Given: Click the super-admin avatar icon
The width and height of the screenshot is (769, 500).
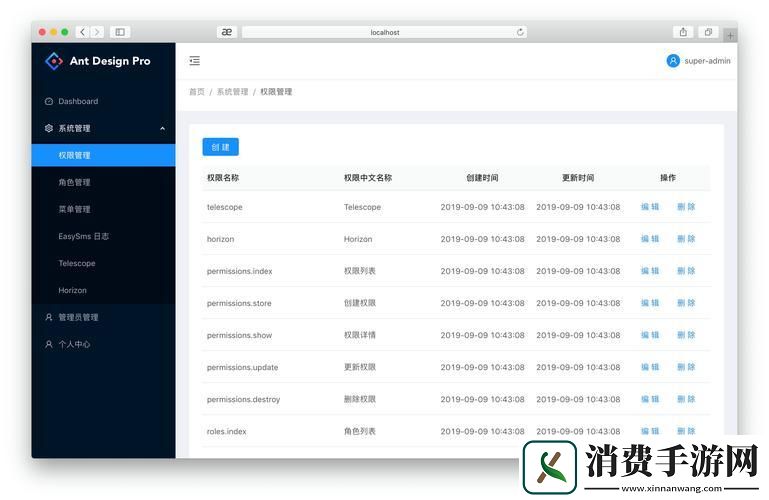Looking at the screenshot, I should (x=673, y=61).
